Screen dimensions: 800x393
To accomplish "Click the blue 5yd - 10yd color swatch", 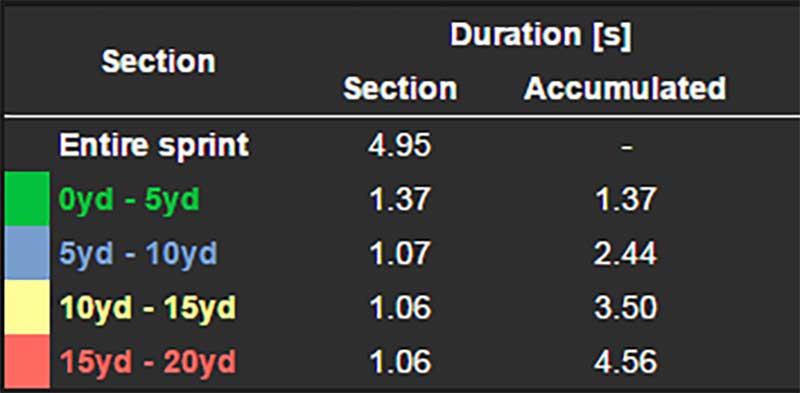I will coord(27,253).
